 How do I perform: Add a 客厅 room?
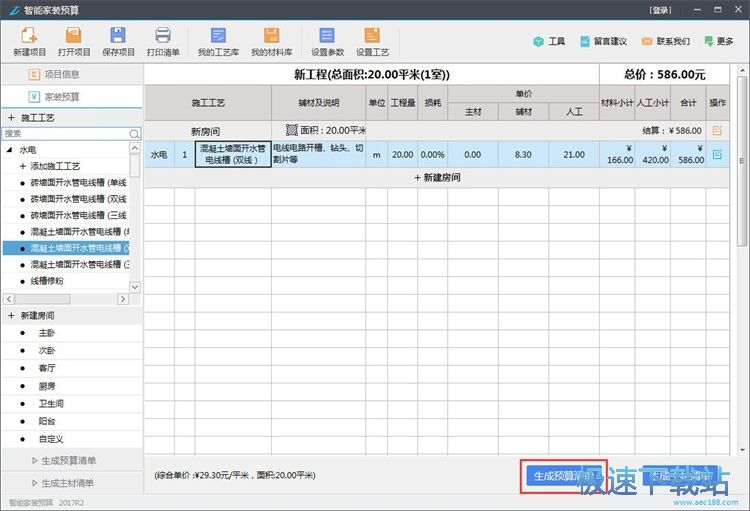point(46,368)
